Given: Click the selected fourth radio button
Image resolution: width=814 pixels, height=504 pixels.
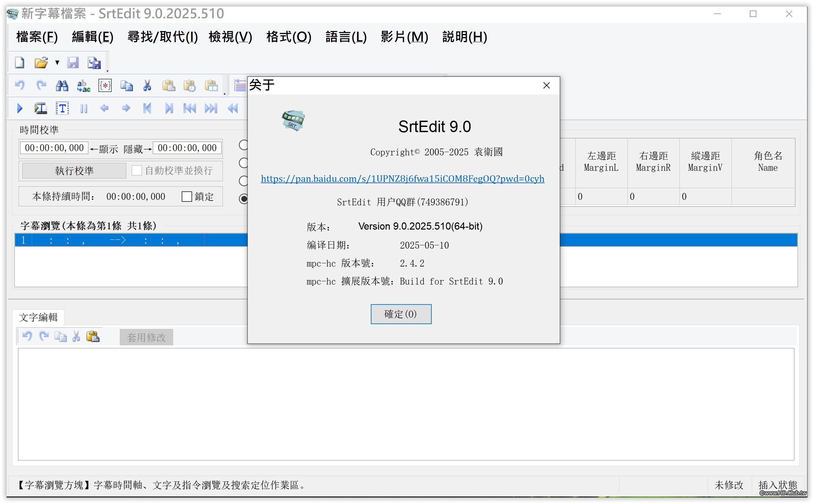Looking at the screenshot, I should coord(244,199).
